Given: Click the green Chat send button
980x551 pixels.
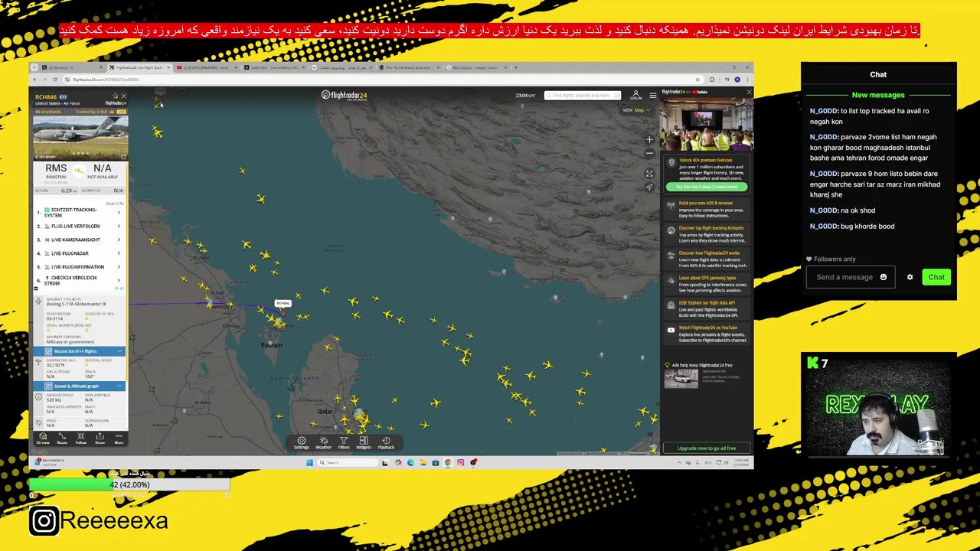Looking at the screenshot, I should click(936, 277).
